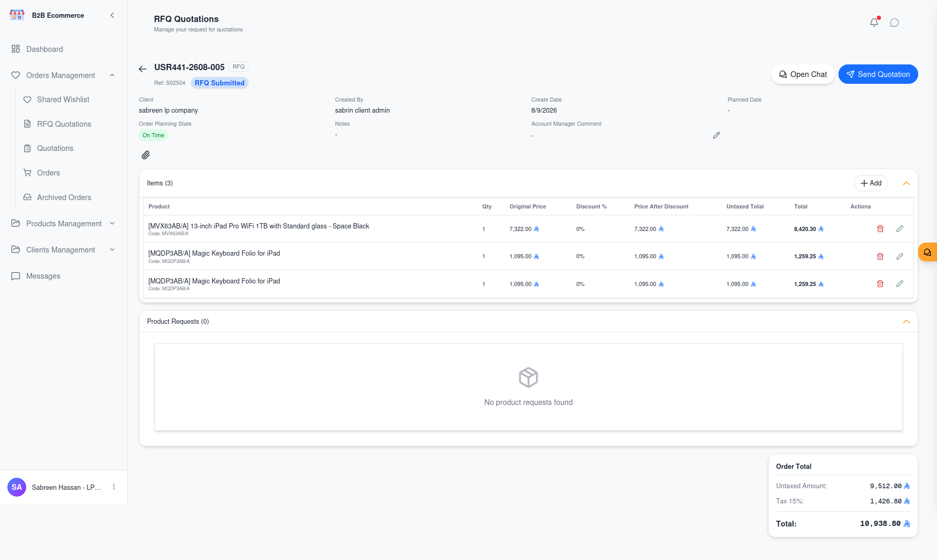Edit the first Magic Keyboard Folio row
This screenshot has width=937, height=560.
900,256
